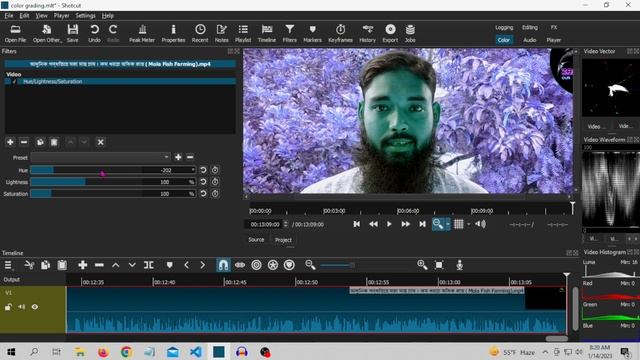This screenshot has width=640, height=360.
Task: Record audio with the microphone icon
Action: [x=460, y=265]
